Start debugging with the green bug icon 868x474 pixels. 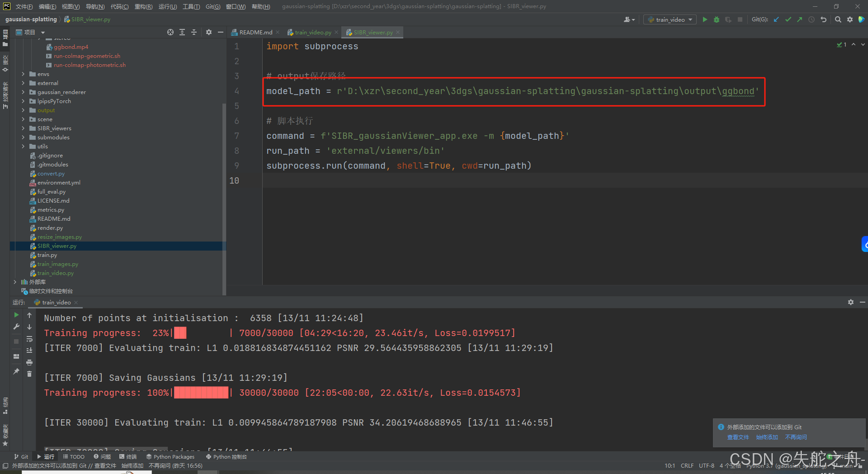click(x=717, y=19)
